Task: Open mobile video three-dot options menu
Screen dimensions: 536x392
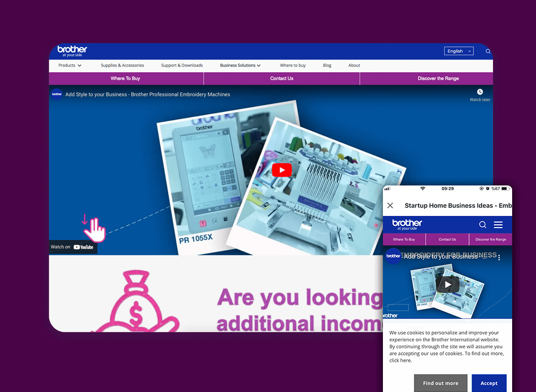Action: (x=499, y=257)
